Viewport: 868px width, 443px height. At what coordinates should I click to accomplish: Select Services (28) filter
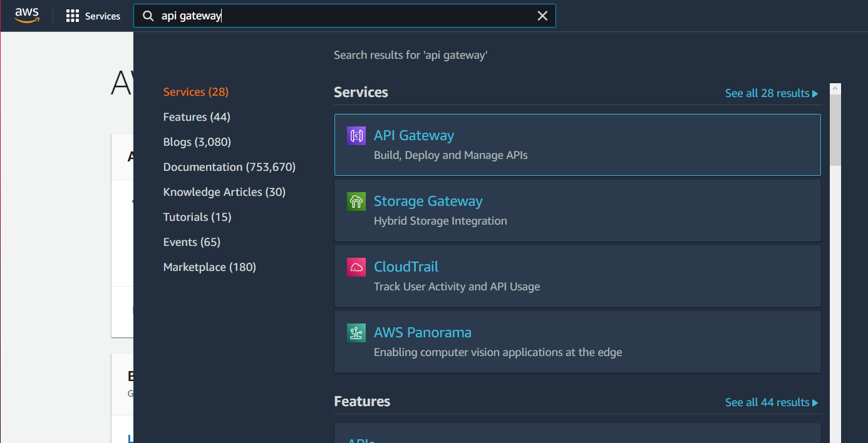coord(195,92)
